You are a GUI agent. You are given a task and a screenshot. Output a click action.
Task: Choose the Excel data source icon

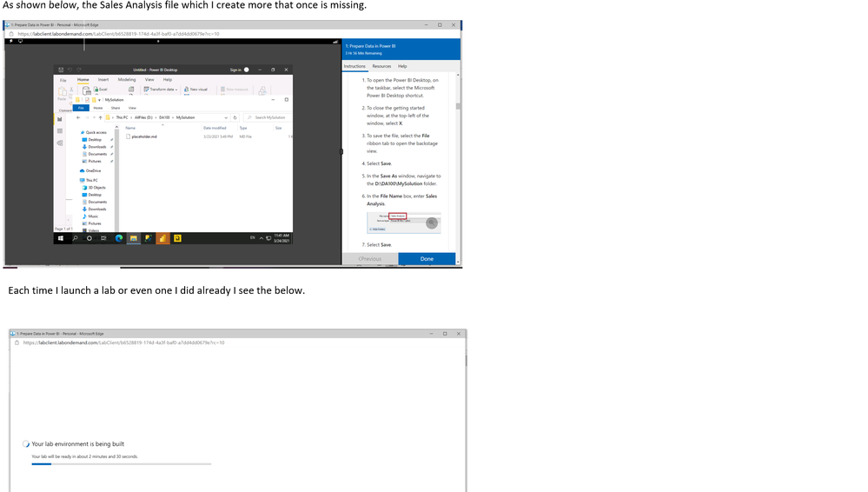[x=96, y=90]
